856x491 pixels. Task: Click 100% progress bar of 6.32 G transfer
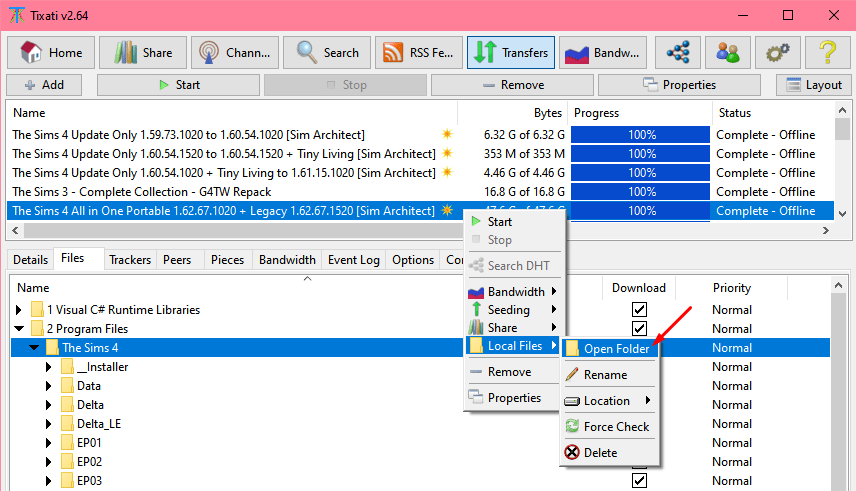pos(640,135)
